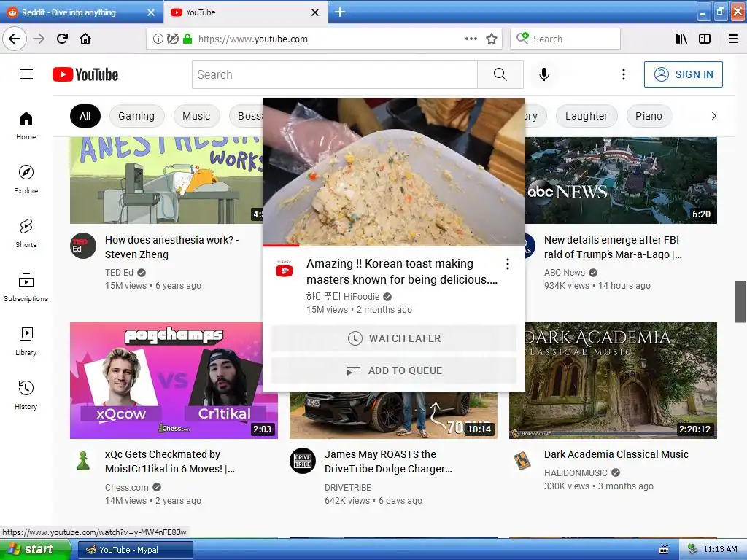
Task: Click the TED-Ed channel avatar
Action: 83,246
